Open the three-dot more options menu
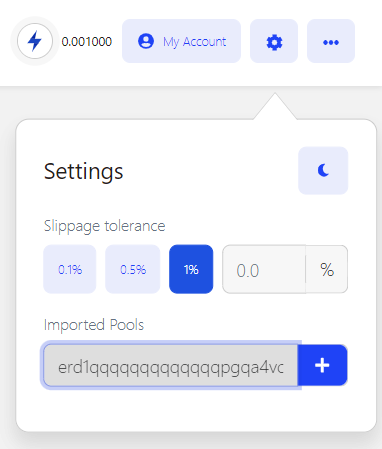Viewport: 382px width, 449px height. [331, 41]
